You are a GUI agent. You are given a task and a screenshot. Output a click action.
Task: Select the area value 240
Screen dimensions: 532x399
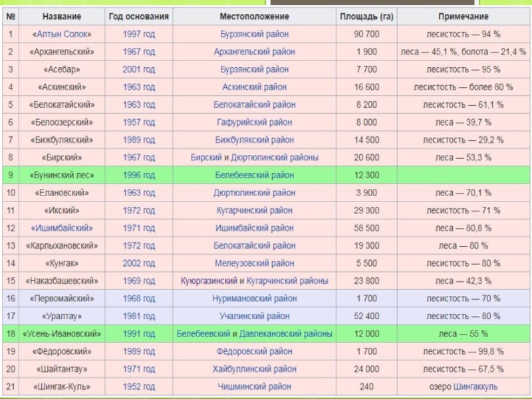click(366, 387)
